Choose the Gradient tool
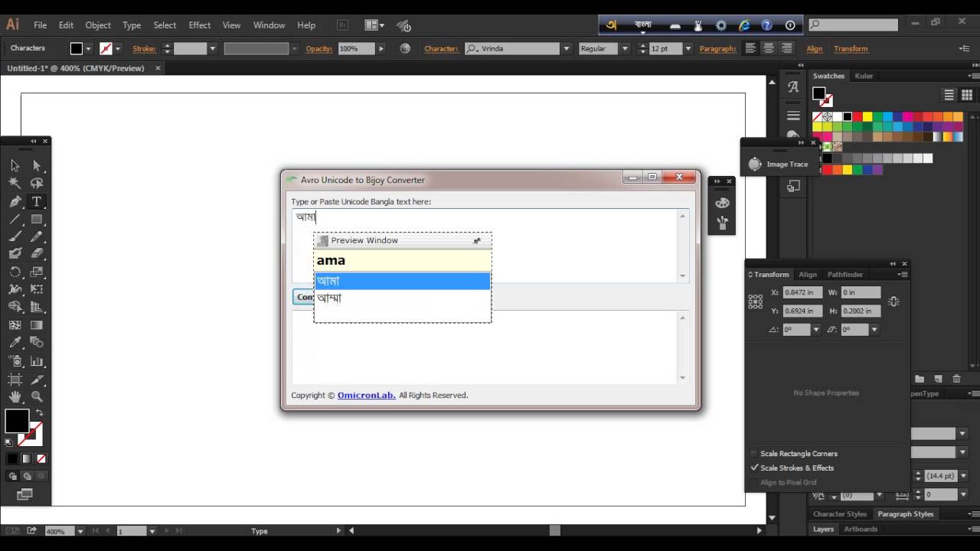Screen dimensions: 980x551 tap(36, 325)
